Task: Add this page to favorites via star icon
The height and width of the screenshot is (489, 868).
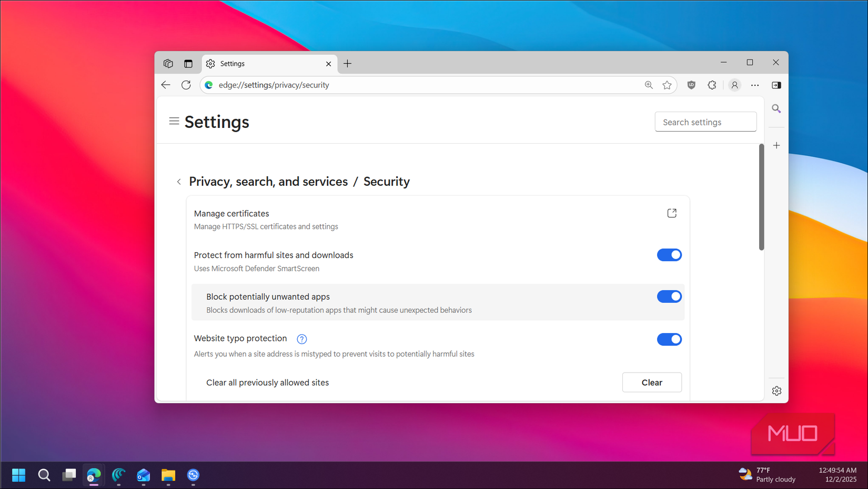Action: pos(667,85)
